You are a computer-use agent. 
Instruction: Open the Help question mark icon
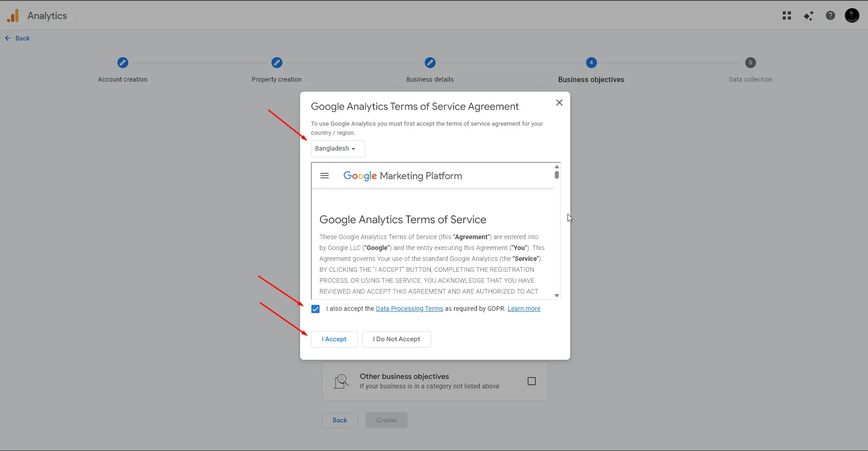pos(830,16)
